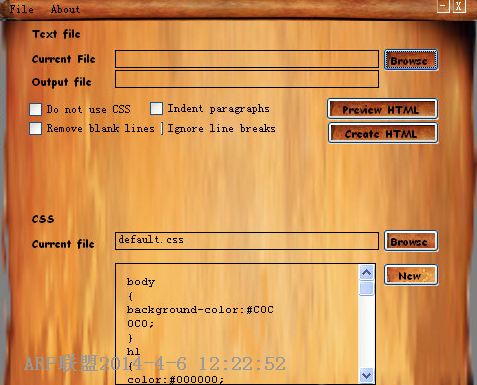The height and width of the screenshot is (385, 477).
Task: Click the Preview HTML button
Action: coord(383,109)
